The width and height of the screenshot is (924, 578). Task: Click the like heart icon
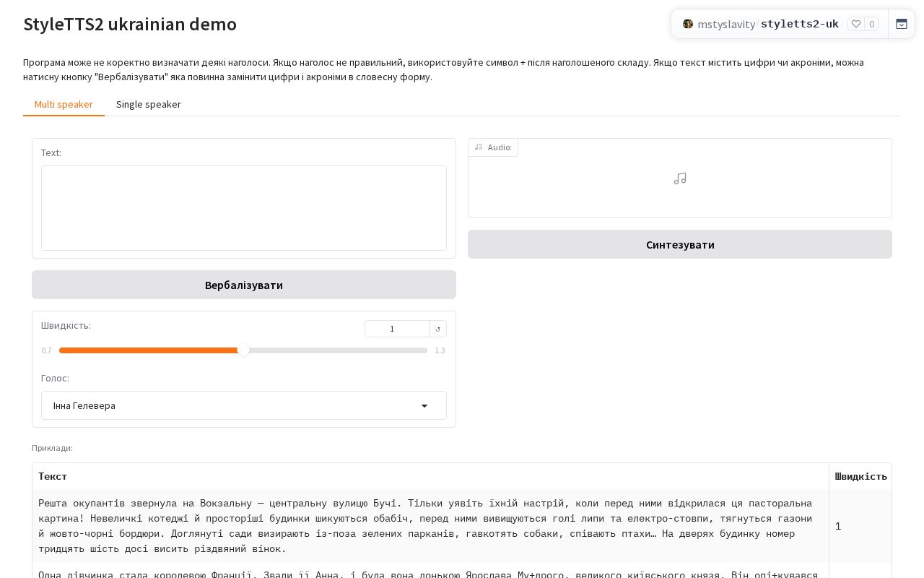tap(856, 24)
